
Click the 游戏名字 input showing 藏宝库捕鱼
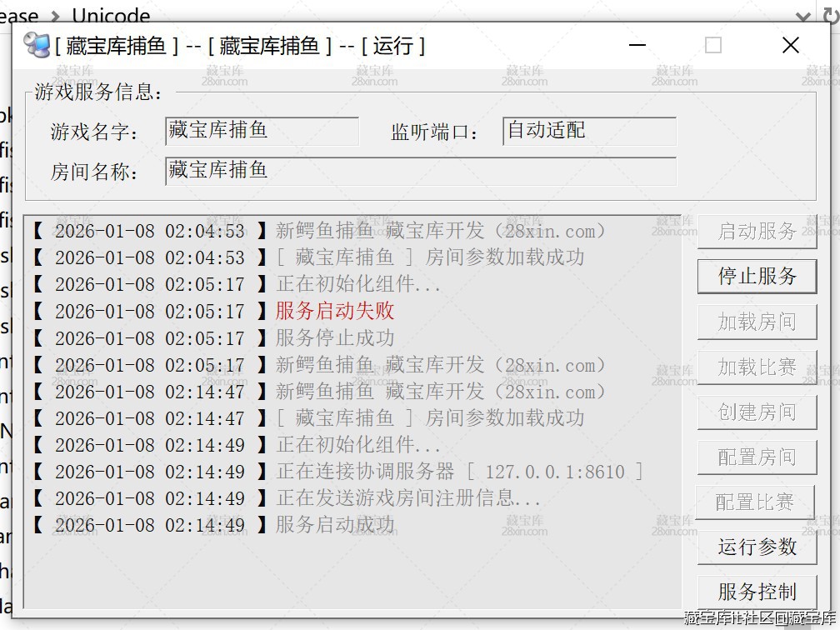tap(261, 131)
